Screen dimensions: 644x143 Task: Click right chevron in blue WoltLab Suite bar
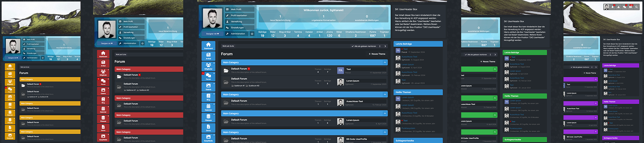tap(385, 46)
